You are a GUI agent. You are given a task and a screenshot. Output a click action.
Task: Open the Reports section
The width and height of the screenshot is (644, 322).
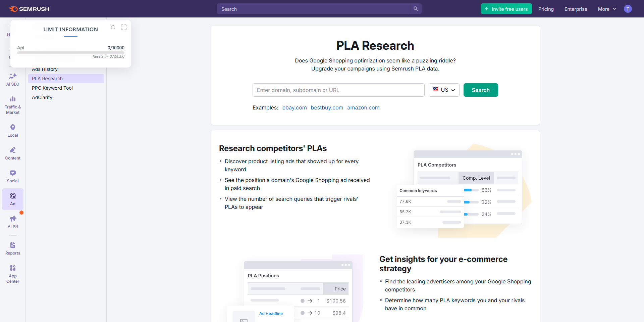coord(12,248)
